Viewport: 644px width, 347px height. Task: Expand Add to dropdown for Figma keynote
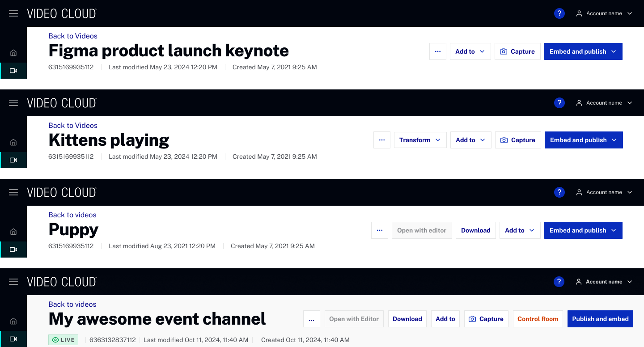point(470,51)
